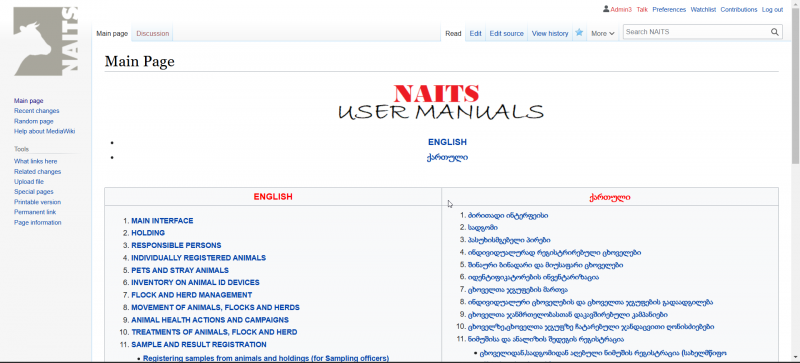Open the View history tab
800x363 pixels.
[549, 34]
